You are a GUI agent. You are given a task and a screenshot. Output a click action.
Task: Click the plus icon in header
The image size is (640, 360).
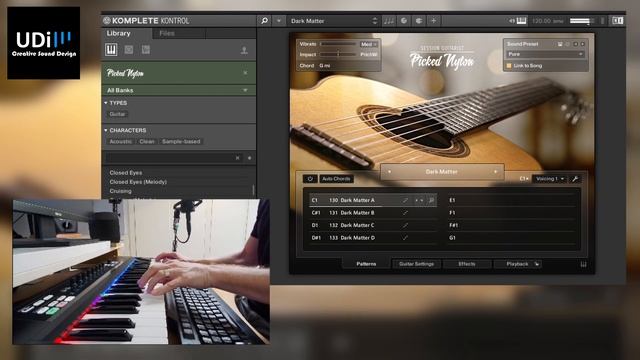pos(433,20)
